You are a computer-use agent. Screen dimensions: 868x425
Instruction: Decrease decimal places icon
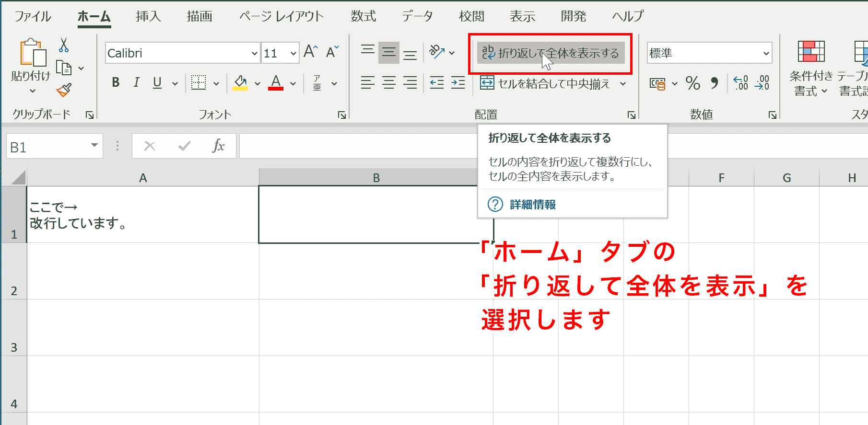point(762,83)
